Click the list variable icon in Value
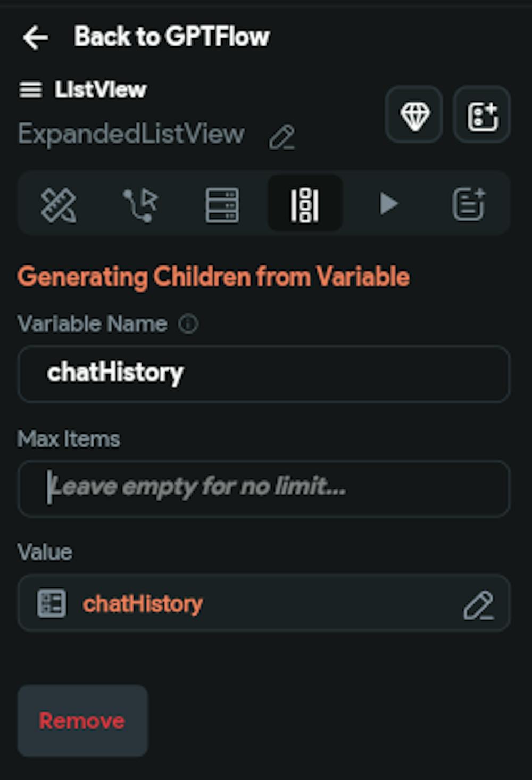532x780 pixels. (x=52, y=603)
